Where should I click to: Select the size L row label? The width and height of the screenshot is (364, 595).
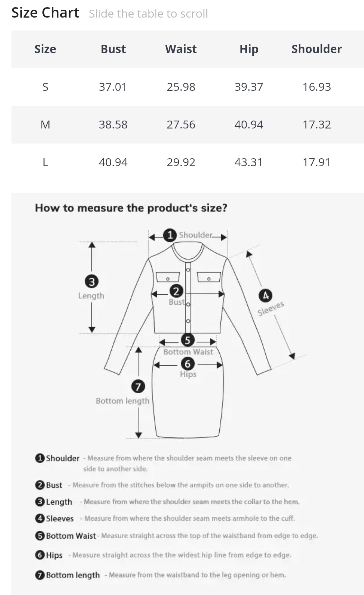(45, 162)
